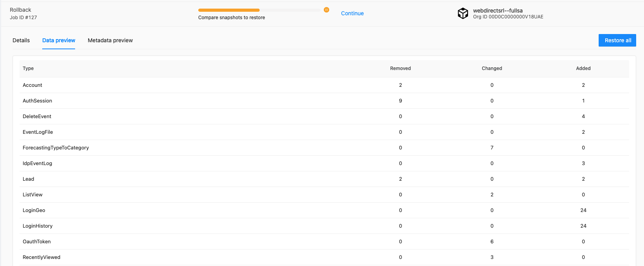Open the ForecastingTypeToCategory row
The width and height of the screenshot is (644, 266).
[56, 148]
